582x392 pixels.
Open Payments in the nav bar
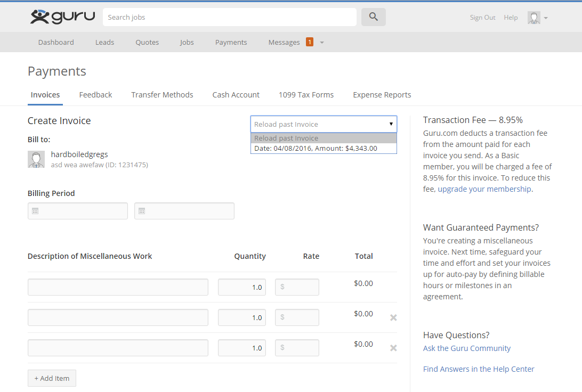231,42
